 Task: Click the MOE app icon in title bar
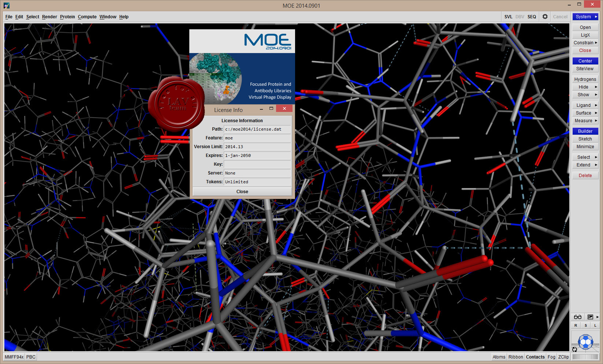click(x=7, y=5)
